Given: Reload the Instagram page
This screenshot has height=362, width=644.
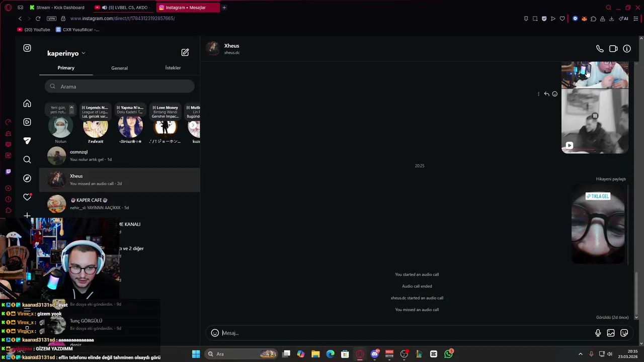Looking at the screenshot, I should tap(38, 19).
